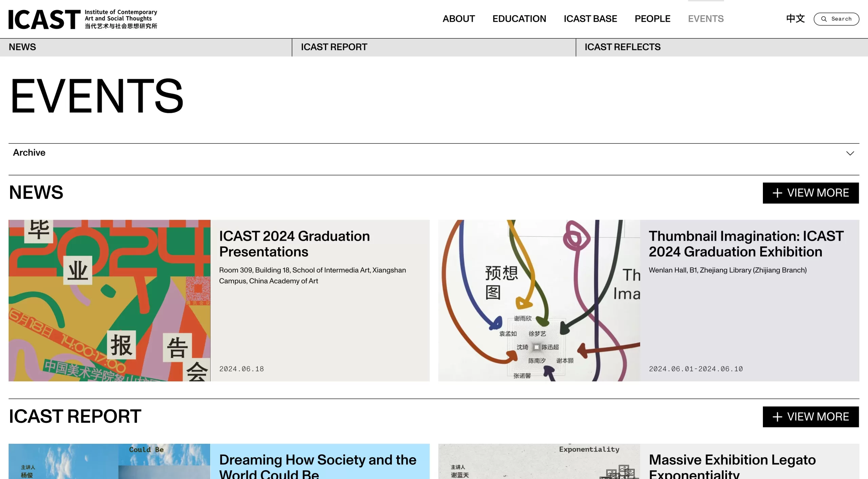This screenshot has width=868, height=479.
Task: Click the Thumbnail Imagination exhibition poster image
Action: [539, 300]
